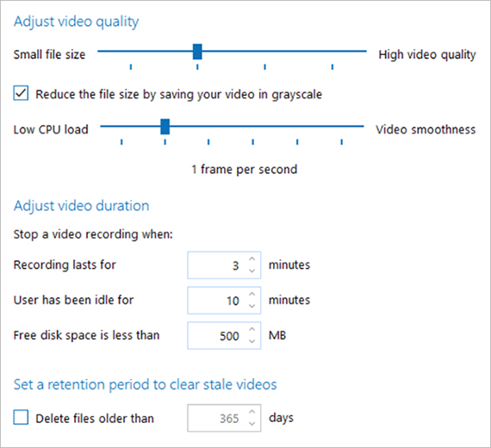This screenshot has height=448, width=491.
Task: Uncheck the save video in grayscale checkbox
Action: 21,93
